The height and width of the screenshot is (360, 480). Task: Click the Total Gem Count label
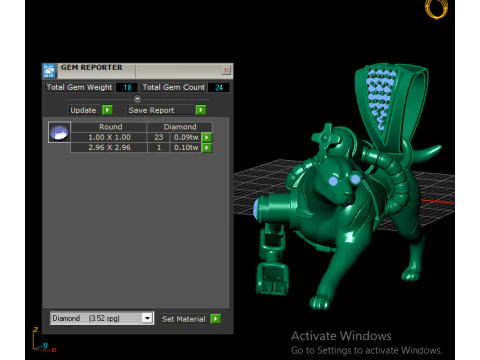click(174, 87)
